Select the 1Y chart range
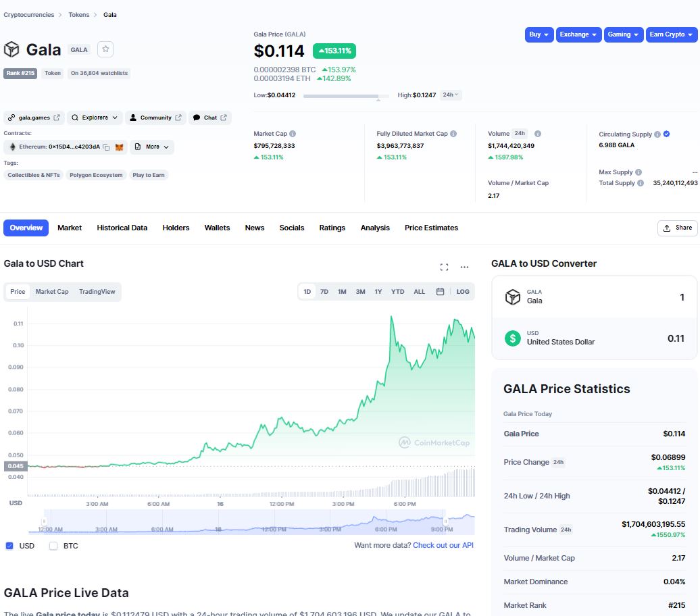 tap(378, 292)
